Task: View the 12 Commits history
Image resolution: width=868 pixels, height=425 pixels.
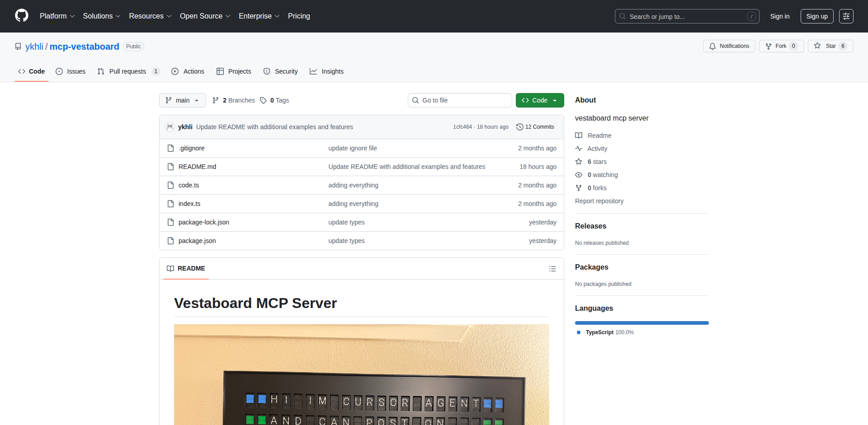Action: [535, 127]
